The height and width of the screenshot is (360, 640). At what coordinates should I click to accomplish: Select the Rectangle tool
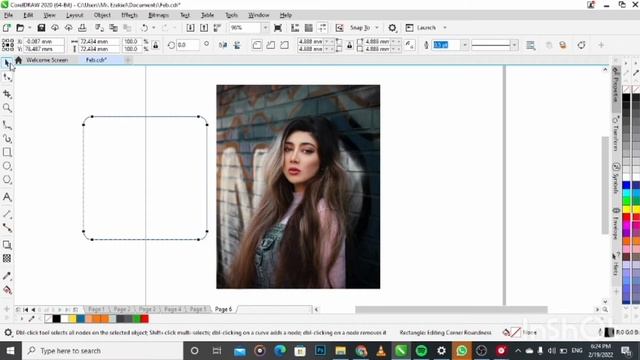tap(7, 152)
